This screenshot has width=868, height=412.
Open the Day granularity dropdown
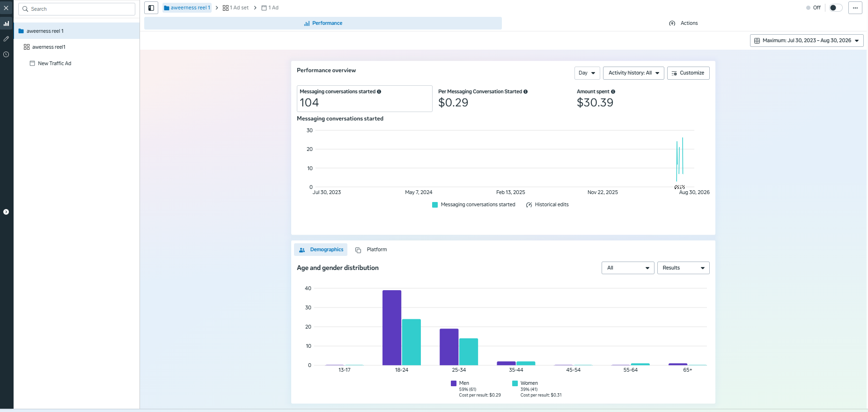point(587,73)
